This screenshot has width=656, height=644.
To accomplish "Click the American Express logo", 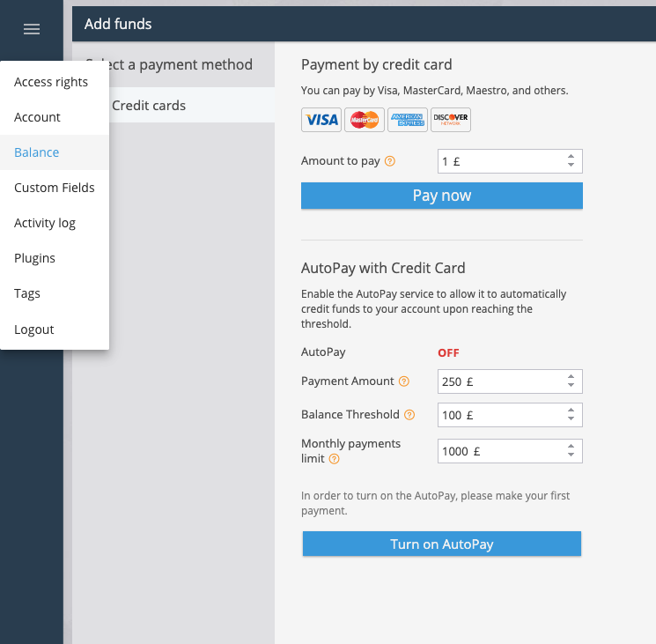I will [407, 119].
